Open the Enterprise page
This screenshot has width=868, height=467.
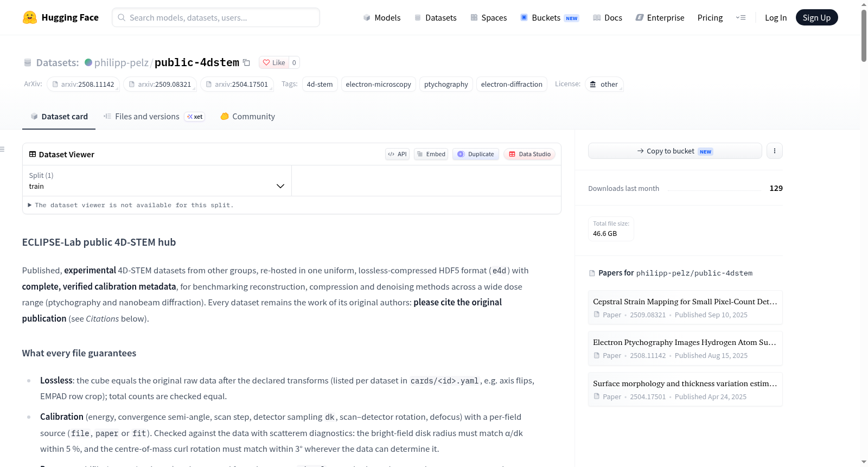[660, 17]
